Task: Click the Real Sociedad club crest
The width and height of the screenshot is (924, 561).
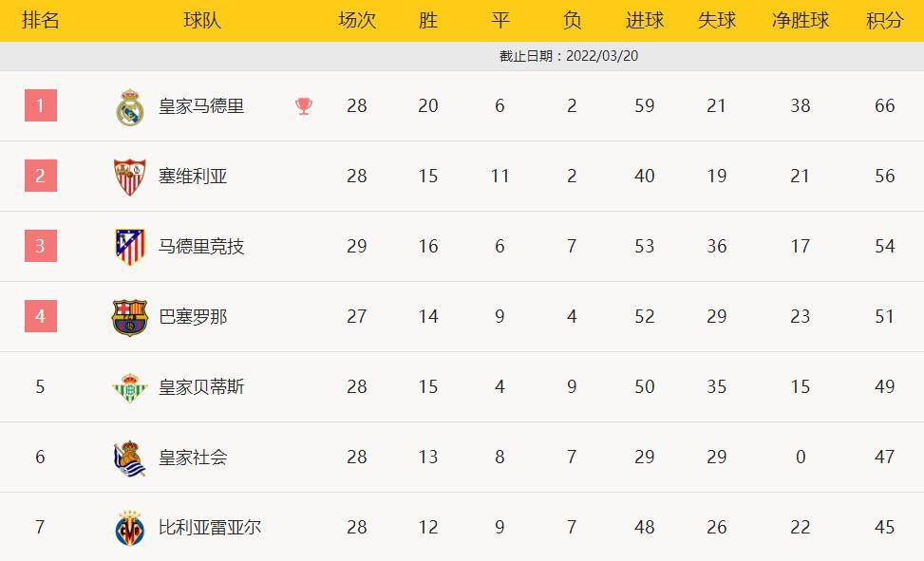Action: (129, 458)
